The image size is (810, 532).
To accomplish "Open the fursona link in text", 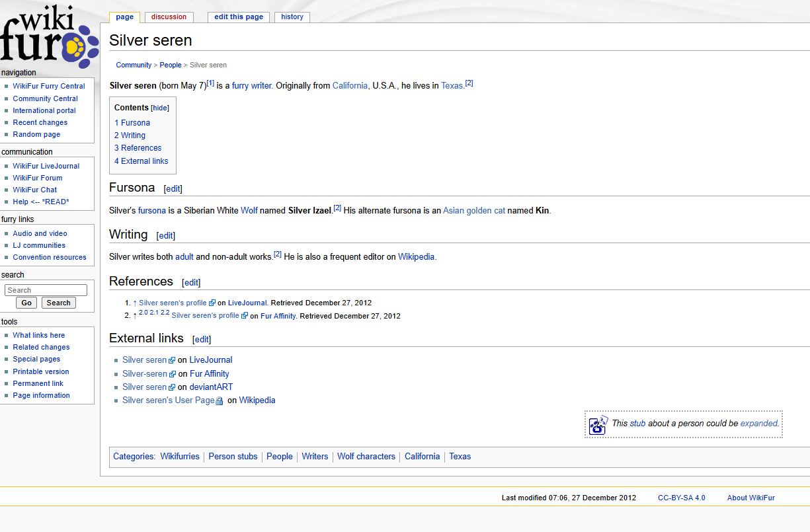I will (152, 211).
